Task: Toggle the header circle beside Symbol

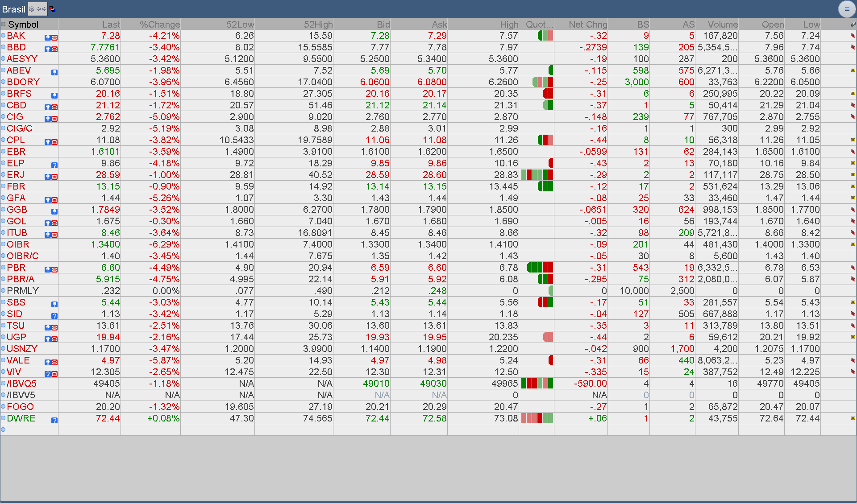Action: coord(3,25)
